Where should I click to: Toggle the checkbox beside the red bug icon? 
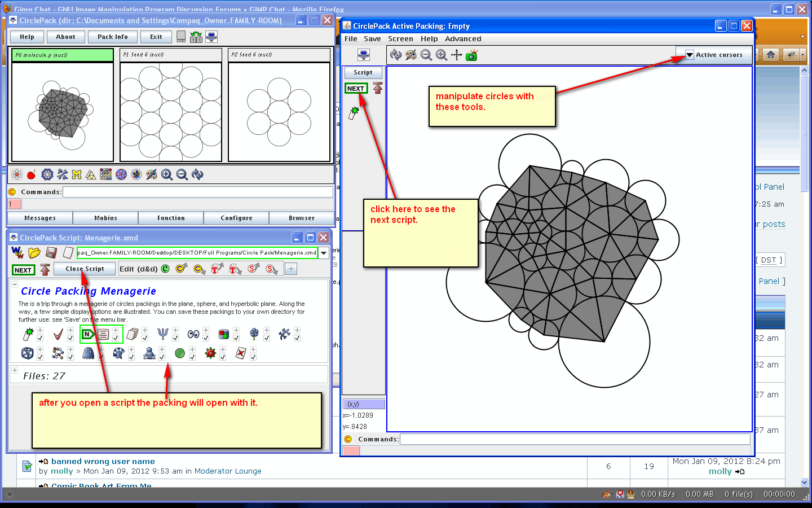coord(223,357)
